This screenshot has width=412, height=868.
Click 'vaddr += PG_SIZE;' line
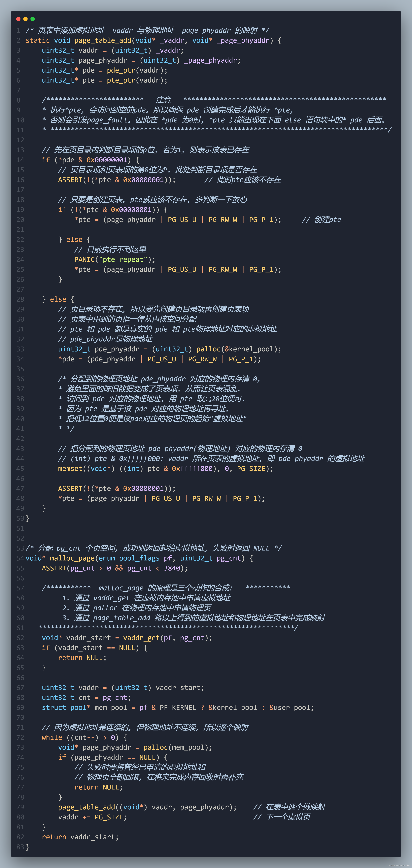pos(92,817)
